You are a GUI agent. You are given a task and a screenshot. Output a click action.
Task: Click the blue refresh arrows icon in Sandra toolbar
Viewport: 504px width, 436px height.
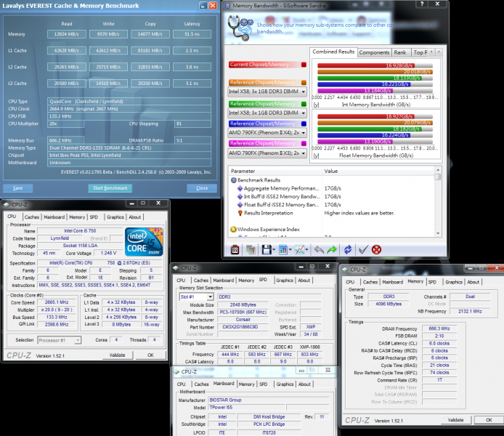tap(348, 250)
